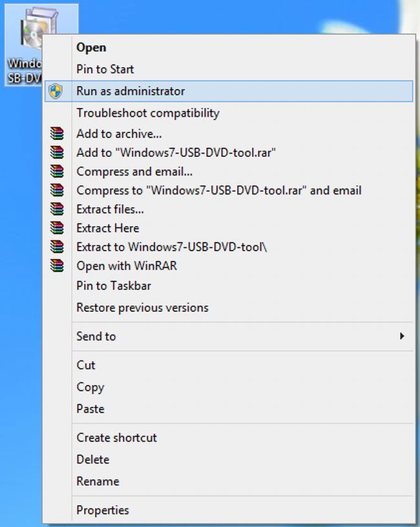Open the selected installer file
The image size is (420, 527).
click(x=92, y=47)
